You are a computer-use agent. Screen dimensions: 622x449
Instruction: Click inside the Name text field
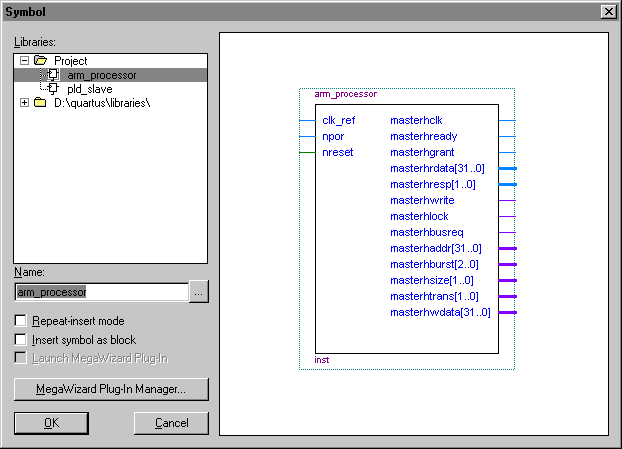coord(100,292)
